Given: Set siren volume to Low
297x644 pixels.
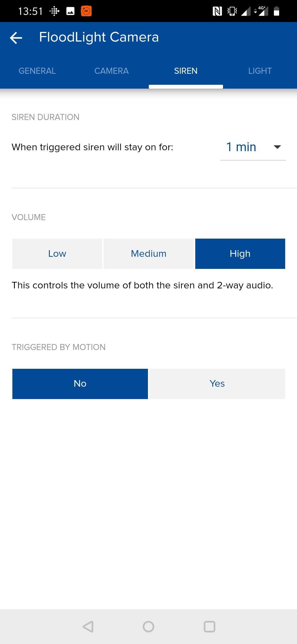Looking at the screenshot, I should 57,254.
